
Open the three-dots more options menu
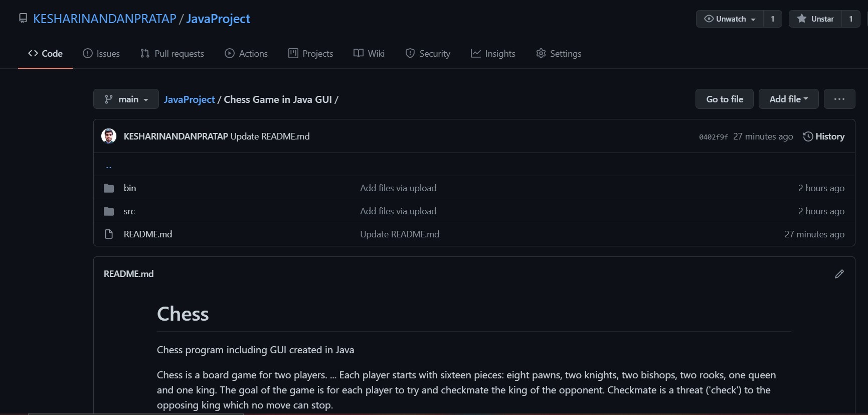click(839, 99)
